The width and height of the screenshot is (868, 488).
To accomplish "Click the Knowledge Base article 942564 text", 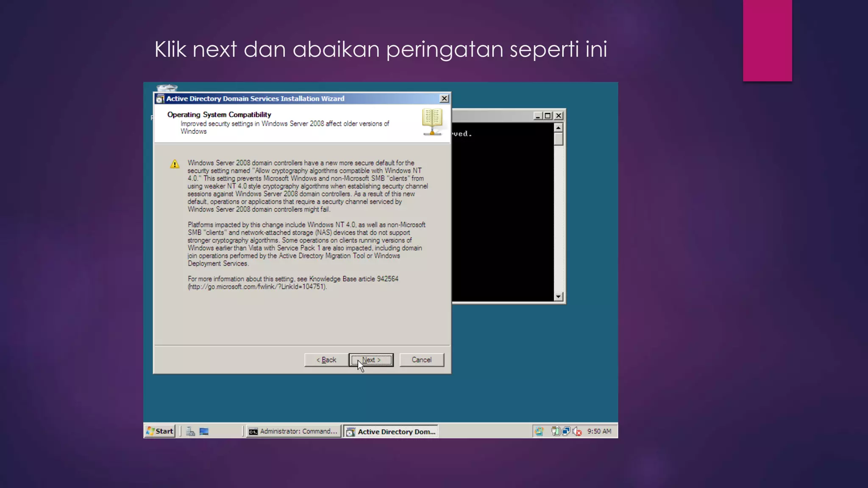I will coord(354,279).
